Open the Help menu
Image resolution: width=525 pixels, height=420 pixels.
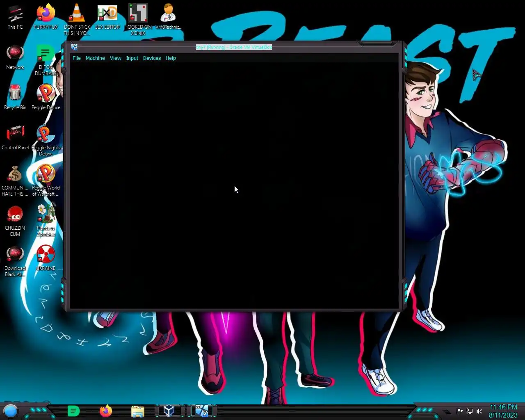coord(171,58)
